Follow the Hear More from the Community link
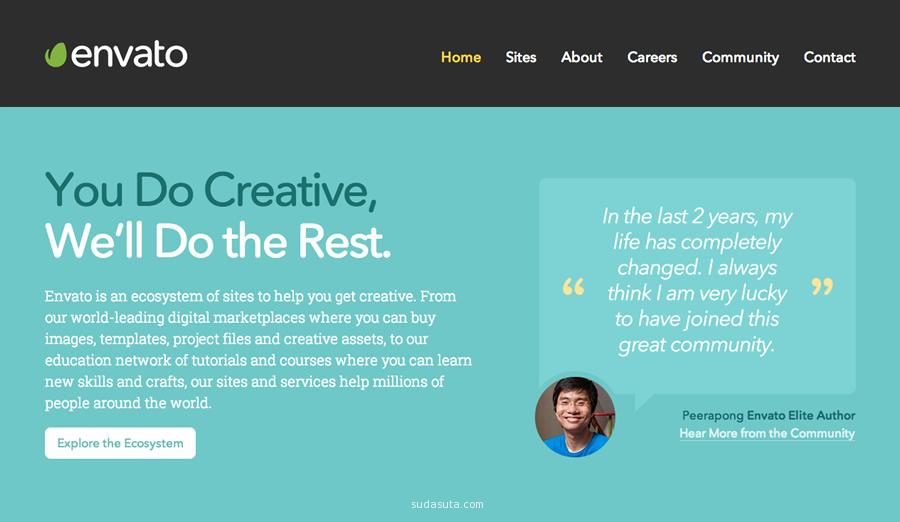Image resolution: width=900 pixels, height=522 pixels. click(x=767, y=434)
